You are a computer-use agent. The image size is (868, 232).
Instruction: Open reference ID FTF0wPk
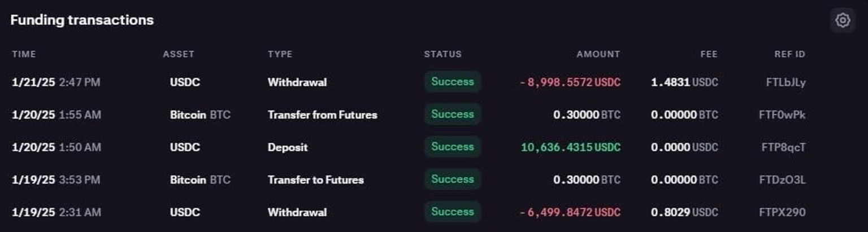pos(782,115)
